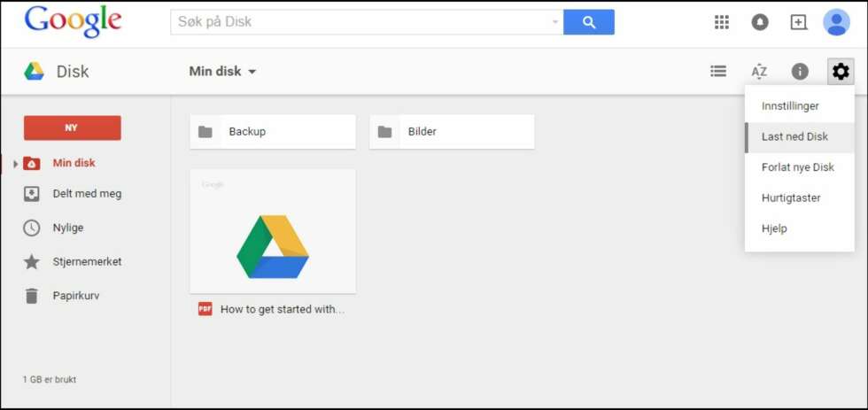The height and width of the screenshot is (410, 868).
Task: Expand the Min disk tree arrow in the sidebar
Action: [16, 164]
